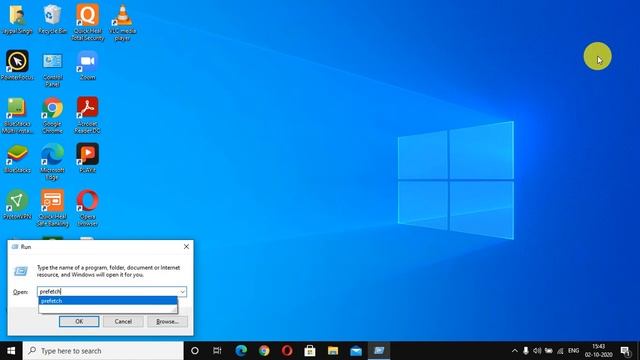Viewport: 640px width, 360px height.
Task: Select the Quick Heal Safe Banking shortcut
Action: [x=52, y=208]
